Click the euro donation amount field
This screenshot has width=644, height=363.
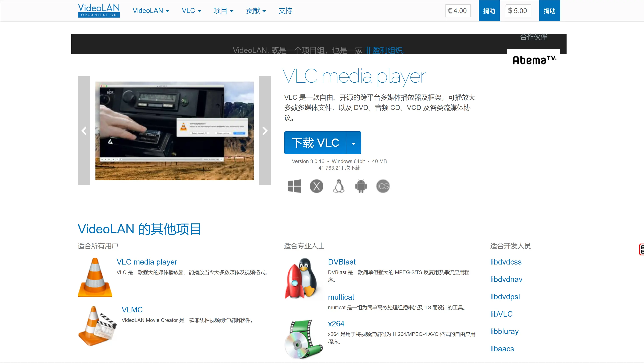(x=458, y=11)
